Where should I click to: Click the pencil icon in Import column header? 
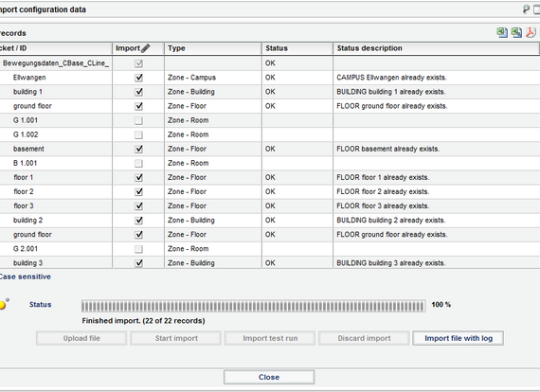[x=146, y=48]
